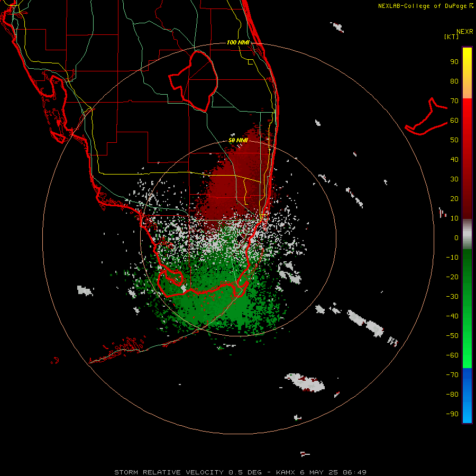This screenshot has height=476, width=476.
Task: Select the -90 knot scale label
Action: 452,414
